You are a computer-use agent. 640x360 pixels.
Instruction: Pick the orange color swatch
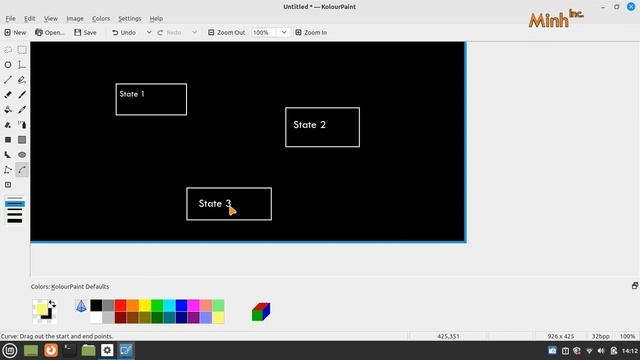click(x=133, y=305)
